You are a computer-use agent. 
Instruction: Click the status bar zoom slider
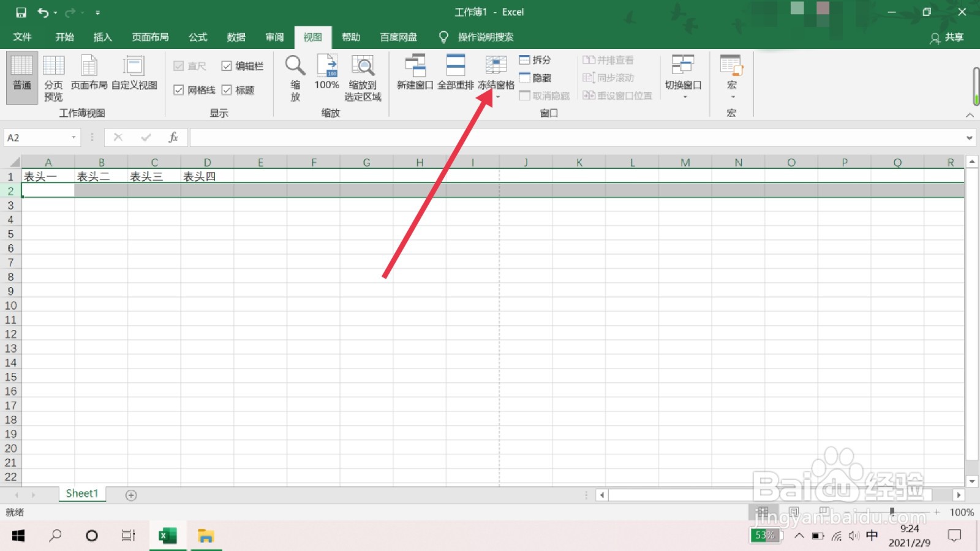click(892, 512)
